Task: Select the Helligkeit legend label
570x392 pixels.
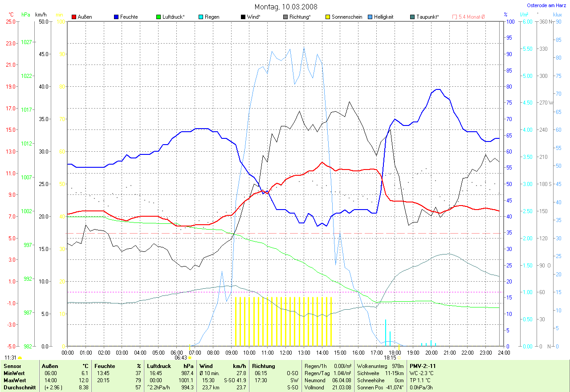Action: point(385,17)
